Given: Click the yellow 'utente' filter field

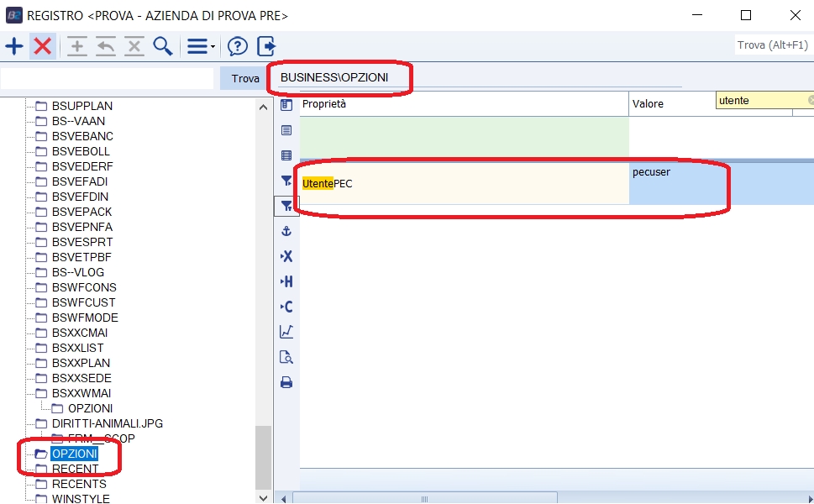Looking at the screenshot, I should (x=762, y=101).
